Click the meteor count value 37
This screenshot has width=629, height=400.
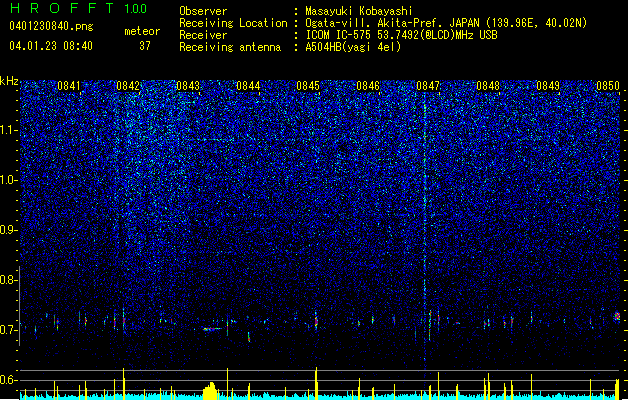pos(144,46)
